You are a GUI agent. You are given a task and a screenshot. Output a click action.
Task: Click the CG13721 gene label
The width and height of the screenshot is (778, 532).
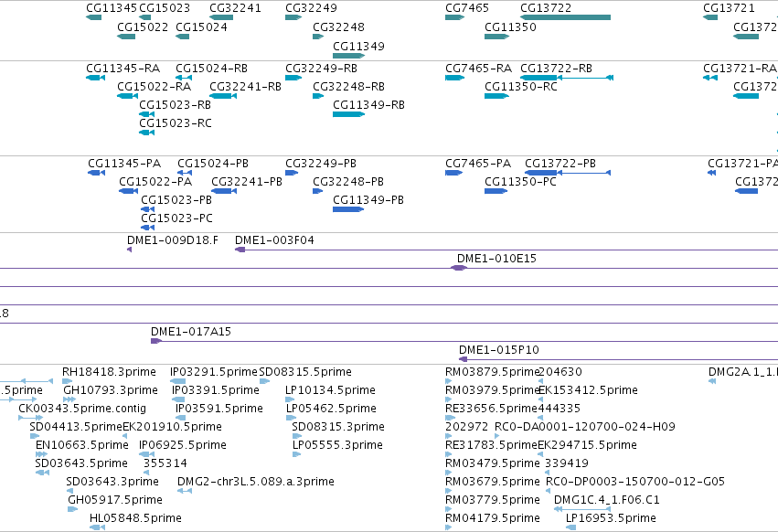tap(729, 8)
